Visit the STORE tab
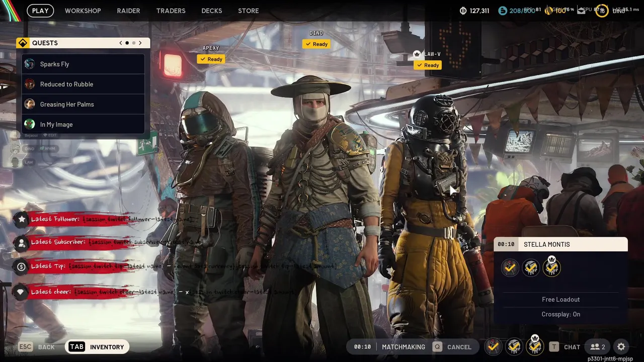Image resolution: width=644 pixels, height=362 pixels. pyautogui.click(x=248, y=11)
